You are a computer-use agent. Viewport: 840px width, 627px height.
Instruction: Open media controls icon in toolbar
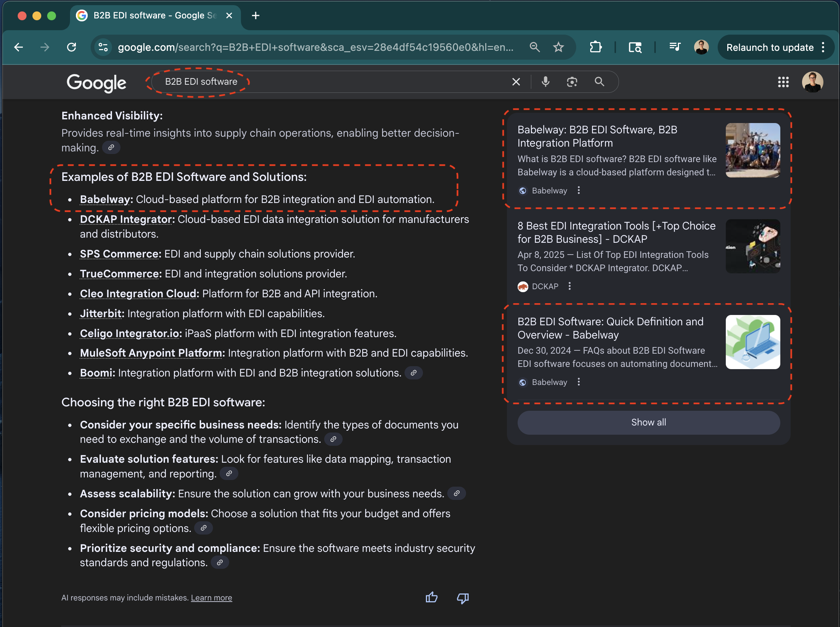tap(675, 48)
